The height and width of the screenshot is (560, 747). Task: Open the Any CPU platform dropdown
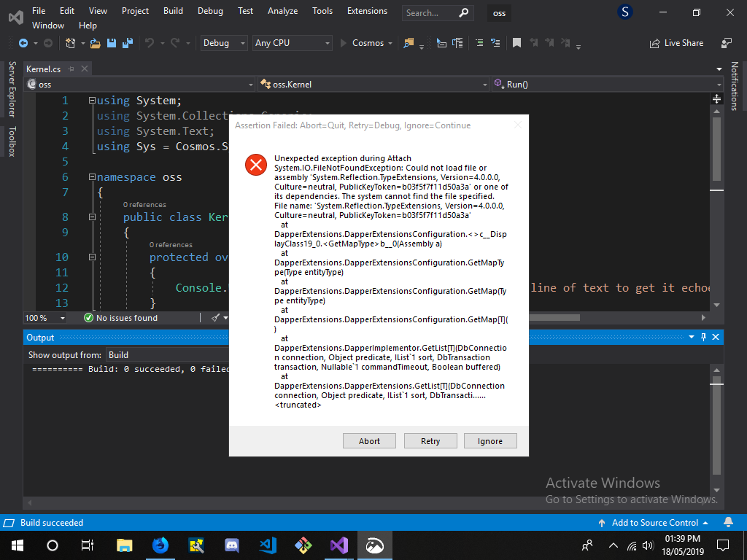tap(292, 43)
